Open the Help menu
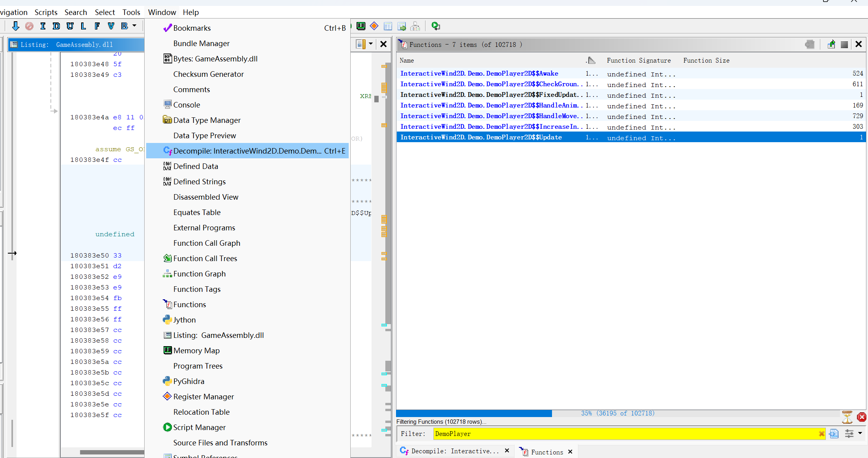The image size is (868, 458). point(191,12)
